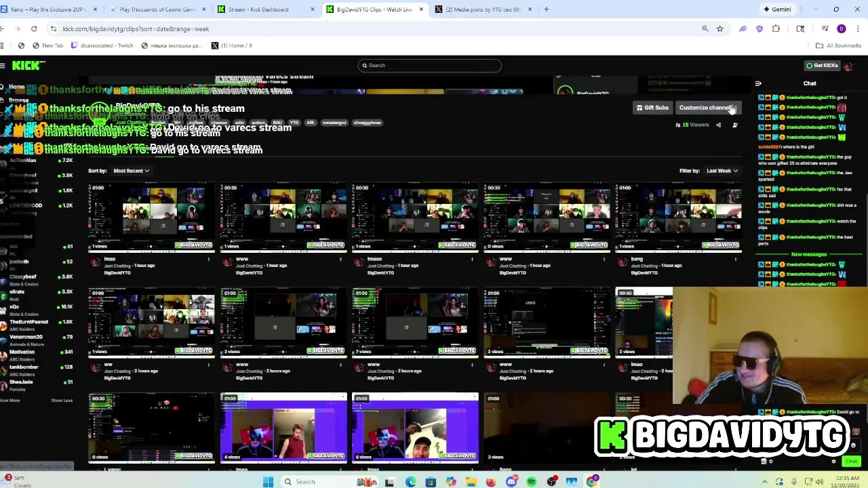
Task: Reload the page
Action: pos(34,28)
